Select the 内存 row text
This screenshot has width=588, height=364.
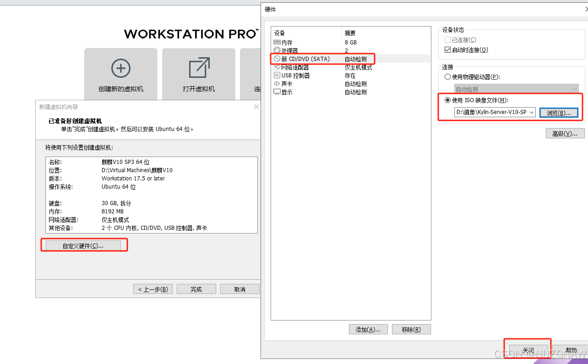click(287, 43)
